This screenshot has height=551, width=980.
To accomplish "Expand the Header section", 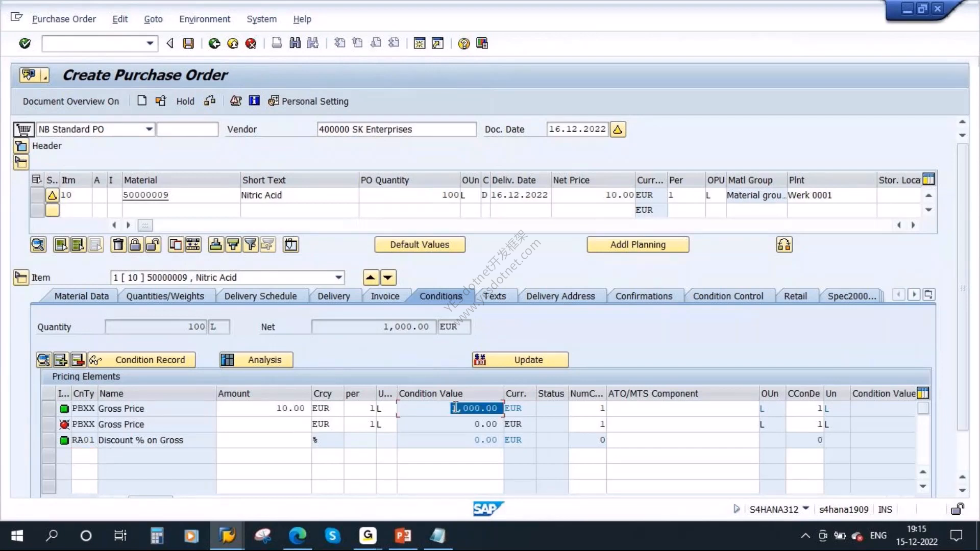I will point(21,146).
